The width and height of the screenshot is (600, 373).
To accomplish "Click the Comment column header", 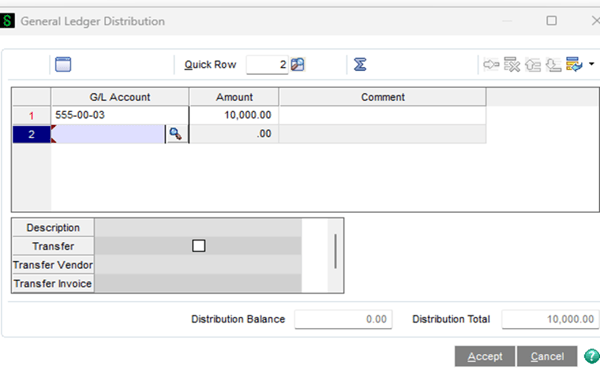I will click(383, 97).
